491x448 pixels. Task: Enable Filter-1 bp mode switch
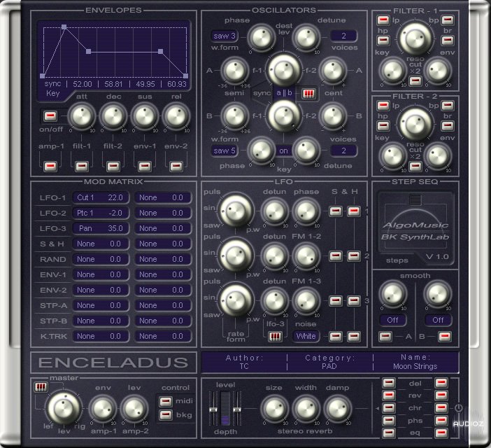tap(448, 20)
